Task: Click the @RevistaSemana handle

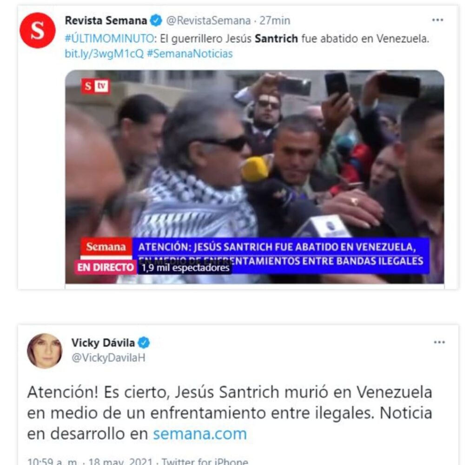Action: 208,20
